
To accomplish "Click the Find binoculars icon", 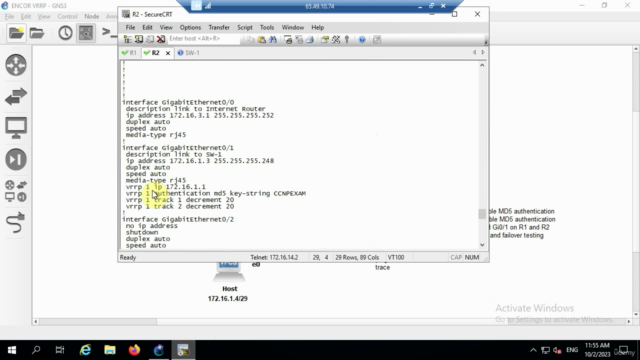I will (x=273, y=40).
